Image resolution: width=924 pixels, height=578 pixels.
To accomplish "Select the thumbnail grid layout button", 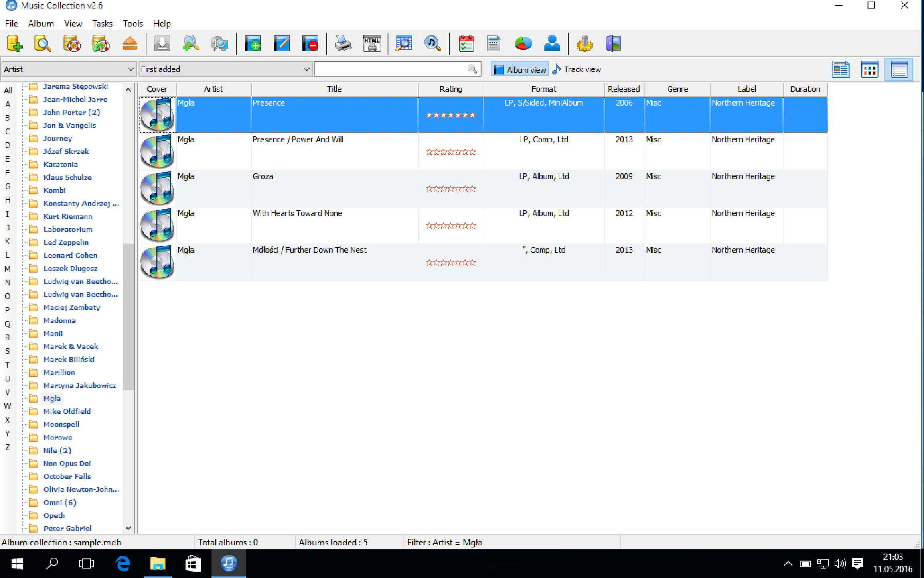I will coord(869,69).
